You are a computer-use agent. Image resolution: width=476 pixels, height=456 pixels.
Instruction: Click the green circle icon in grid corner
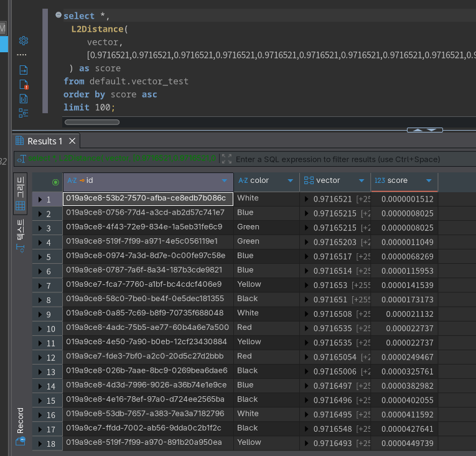[55, 182]
